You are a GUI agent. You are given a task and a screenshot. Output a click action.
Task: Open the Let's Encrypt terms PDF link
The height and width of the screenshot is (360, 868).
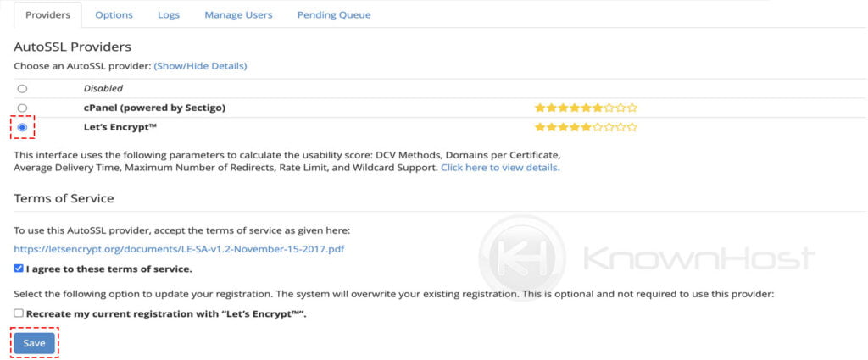coord(180,249)
